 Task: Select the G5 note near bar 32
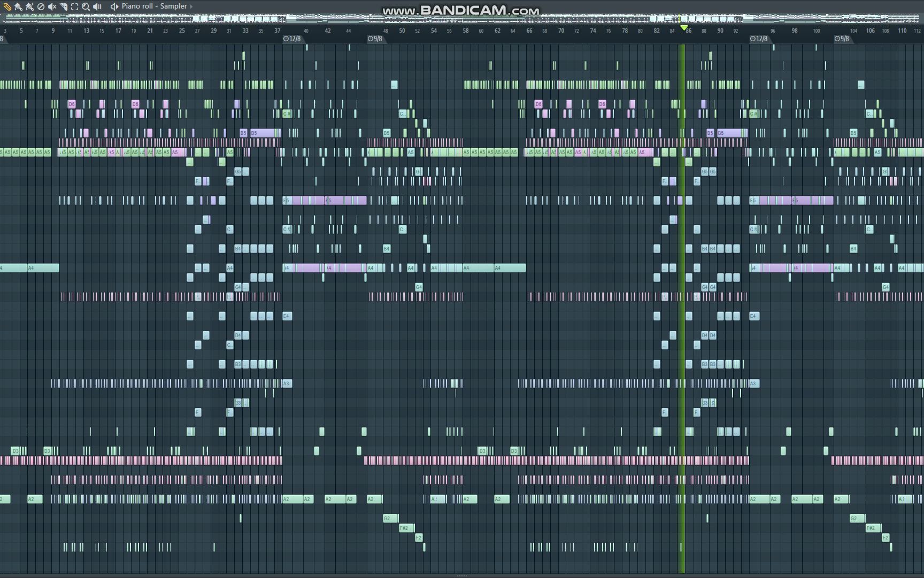point(238,171)
